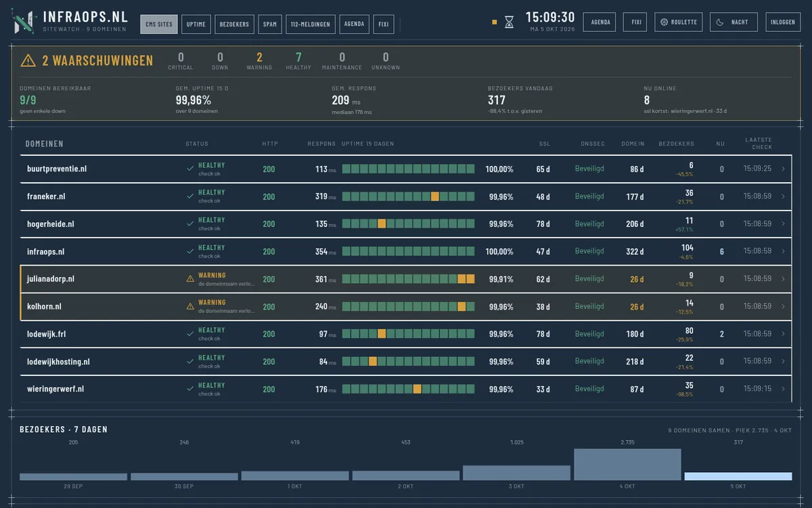The height and width of the screenshot is (508, 812).
Task: Click the healthy checkmark for lodewijkhosting.nl
Action: (190, 361)
